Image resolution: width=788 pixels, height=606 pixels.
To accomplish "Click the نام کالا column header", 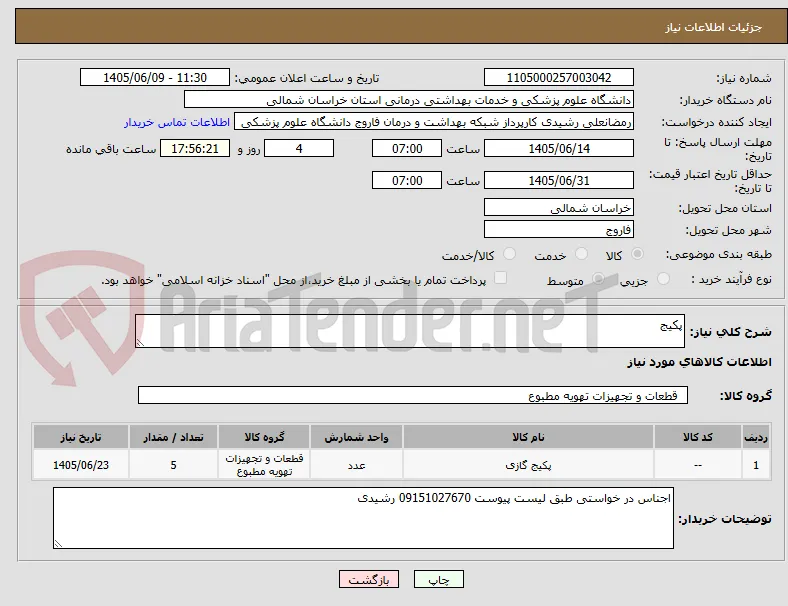I will tap(528, 437).
